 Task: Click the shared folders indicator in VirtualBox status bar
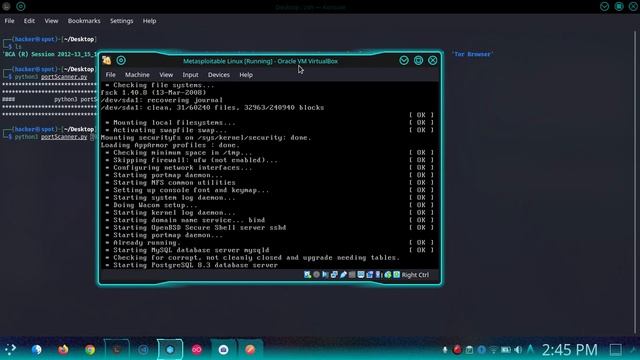pos(352,275)
